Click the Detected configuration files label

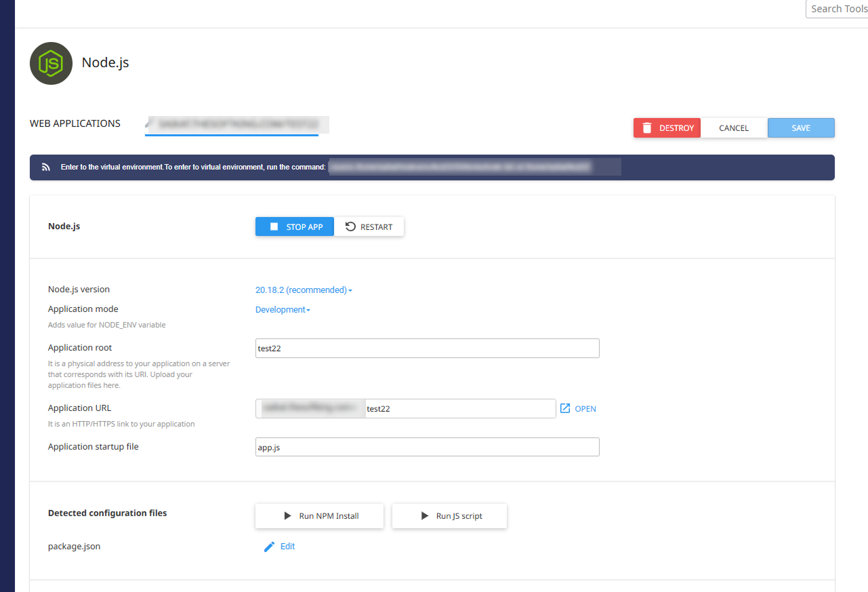[107, 513]
